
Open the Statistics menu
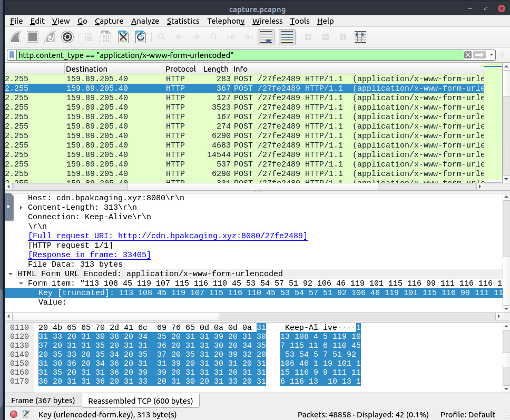[183, 21]
